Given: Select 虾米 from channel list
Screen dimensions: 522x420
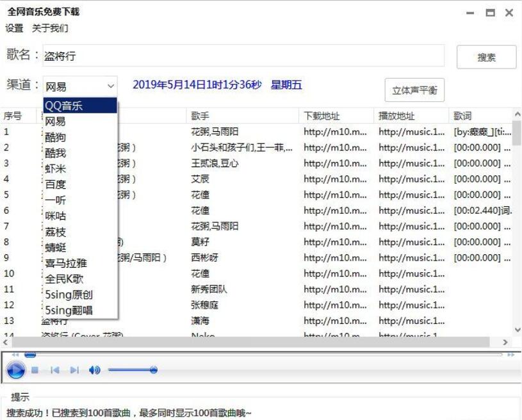Looking at the screenshot, I should tap(80, 169).
